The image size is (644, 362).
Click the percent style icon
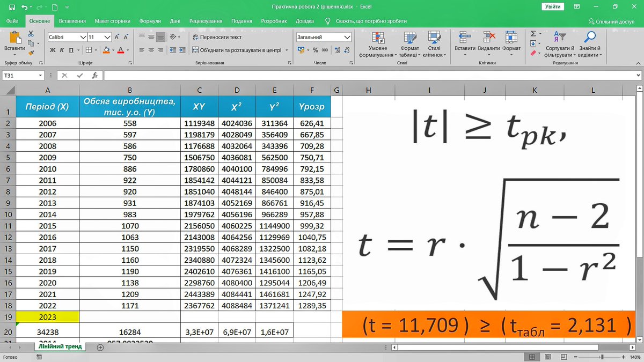pyautogui.click(x=316, y=50)
